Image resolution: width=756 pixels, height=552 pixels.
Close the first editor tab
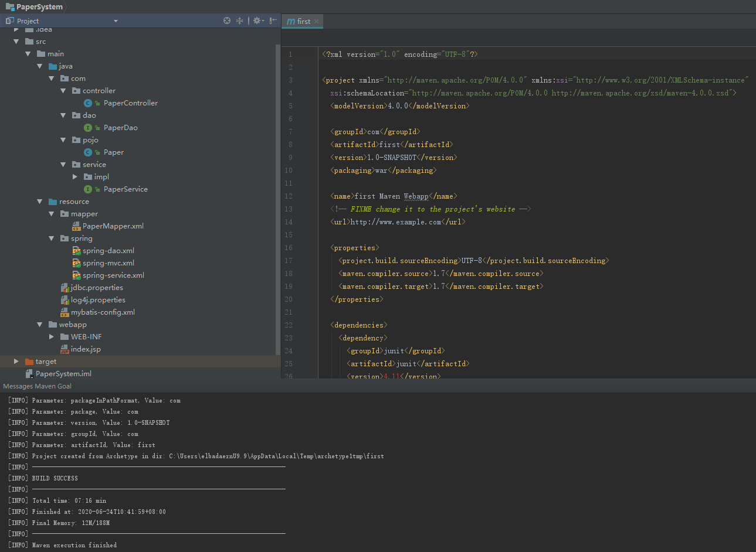(x=316, y=22)
